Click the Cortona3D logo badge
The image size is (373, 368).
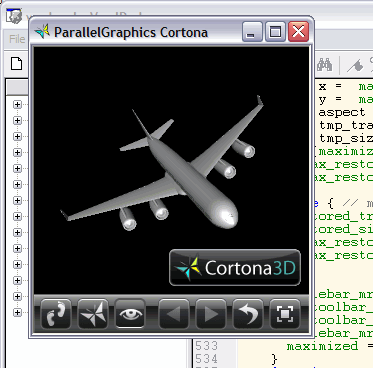[235, 268]
